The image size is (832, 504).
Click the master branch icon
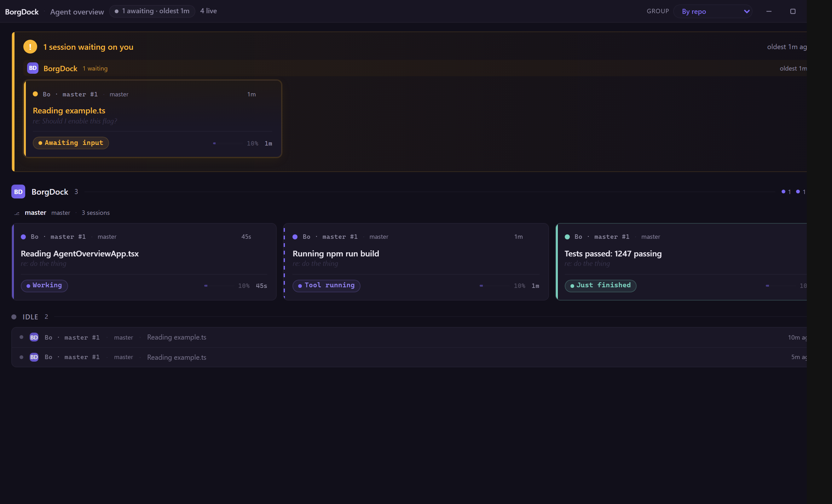[17, 213]
